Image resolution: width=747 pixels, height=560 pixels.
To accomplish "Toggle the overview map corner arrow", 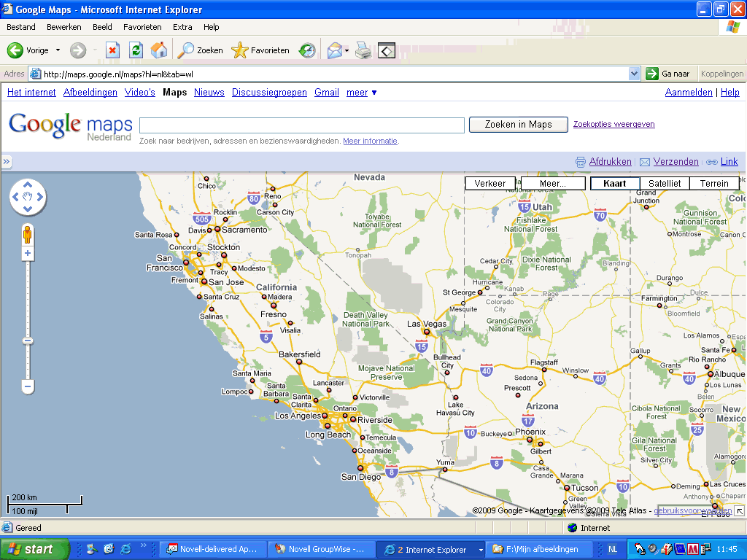I will [740, 511].
